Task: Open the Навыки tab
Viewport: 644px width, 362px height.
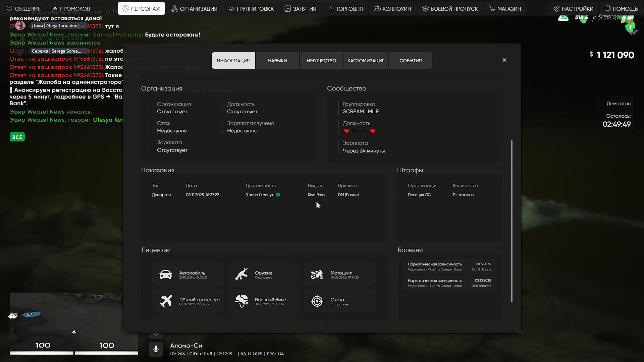Action: click(x=277, y=61)
